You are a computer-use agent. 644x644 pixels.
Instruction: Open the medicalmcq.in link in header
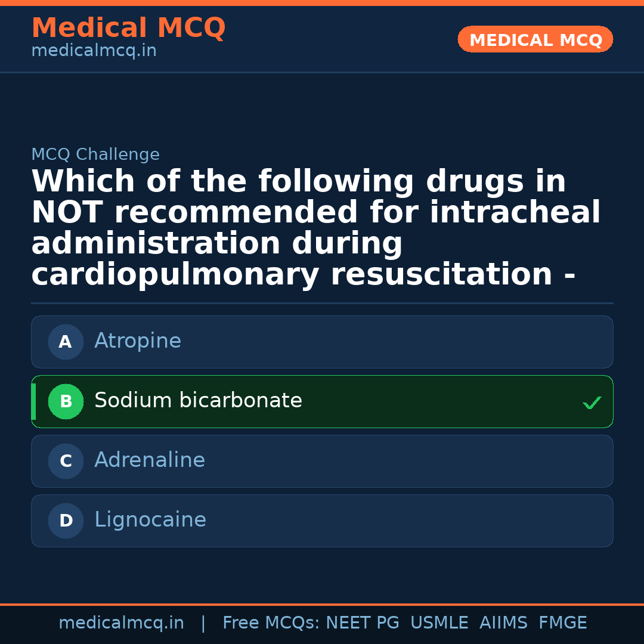[x=94, y=51]
